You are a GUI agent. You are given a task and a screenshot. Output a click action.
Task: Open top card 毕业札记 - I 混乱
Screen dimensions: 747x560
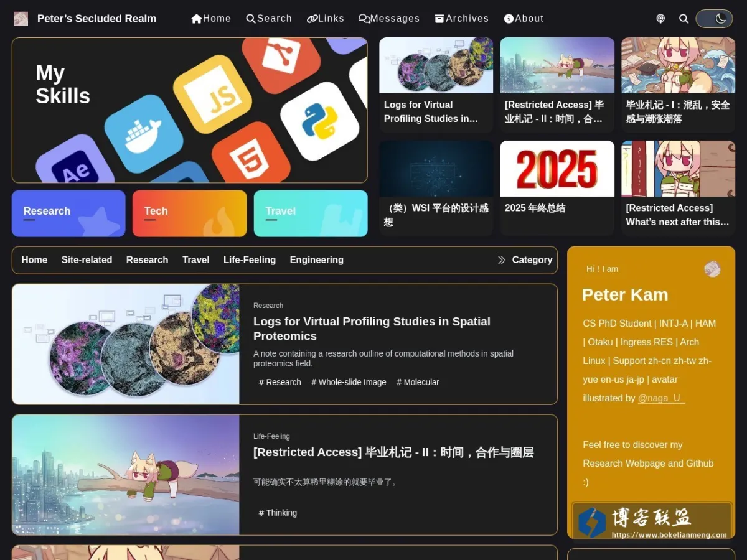tap(678, 85)
